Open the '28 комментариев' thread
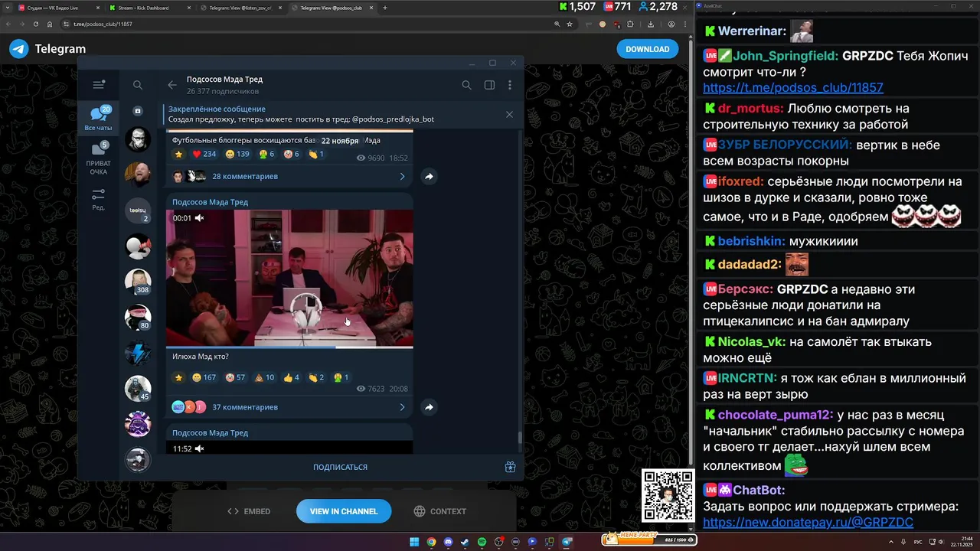 pyautogui.click(x=245, y=176)
